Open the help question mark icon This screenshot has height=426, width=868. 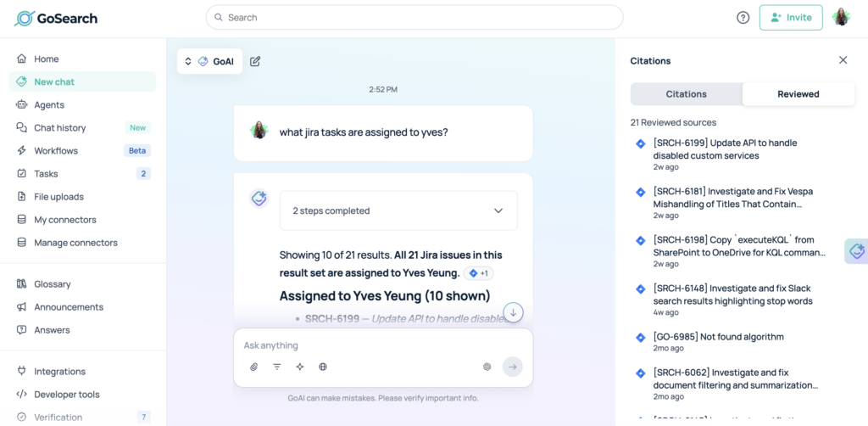(743, 17)
